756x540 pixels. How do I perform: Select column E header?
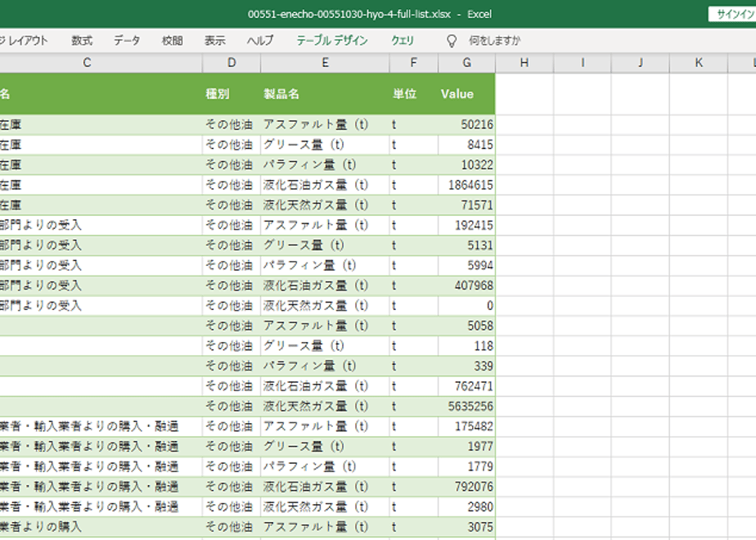click(x=325, y=63)
